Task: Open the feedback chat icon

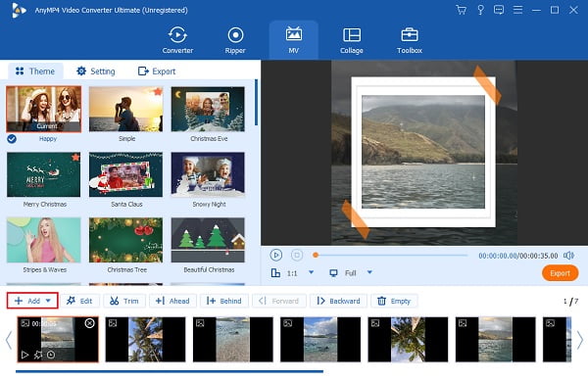Action: 499,10
